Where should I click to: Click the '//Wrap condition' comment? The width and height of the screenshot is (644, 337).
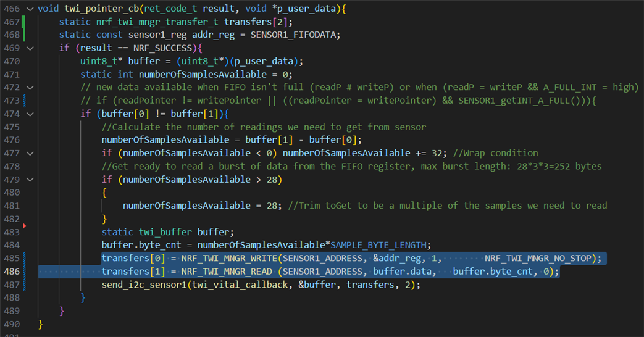click(495, 153)
